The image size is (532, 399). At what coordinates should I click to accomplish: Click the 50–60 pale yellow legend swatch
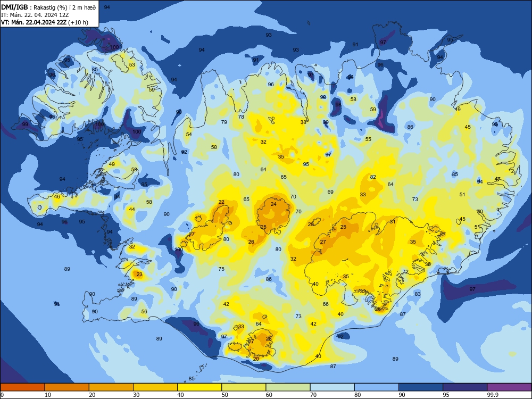[x=244, y=387]
